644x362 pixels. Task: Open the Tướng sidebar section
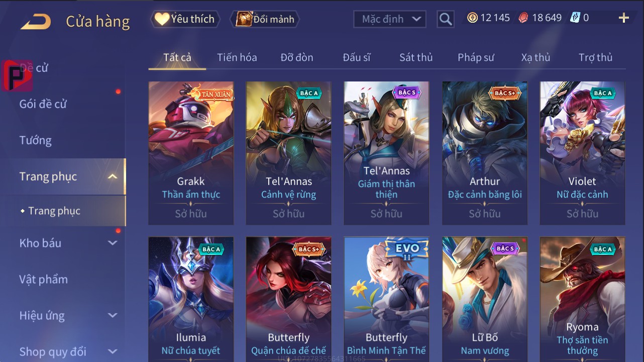click(x=35, y=140)
